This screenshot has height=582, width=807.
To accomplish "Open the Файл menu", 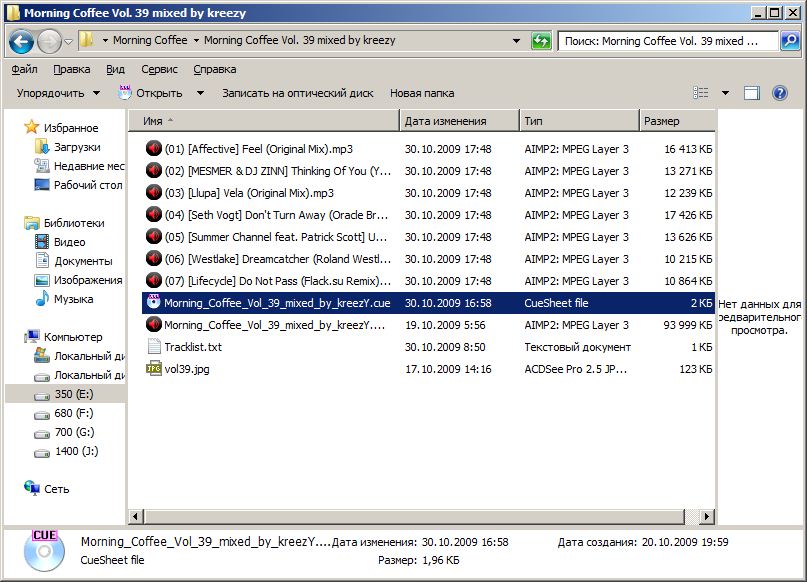I will coord(24,69).
